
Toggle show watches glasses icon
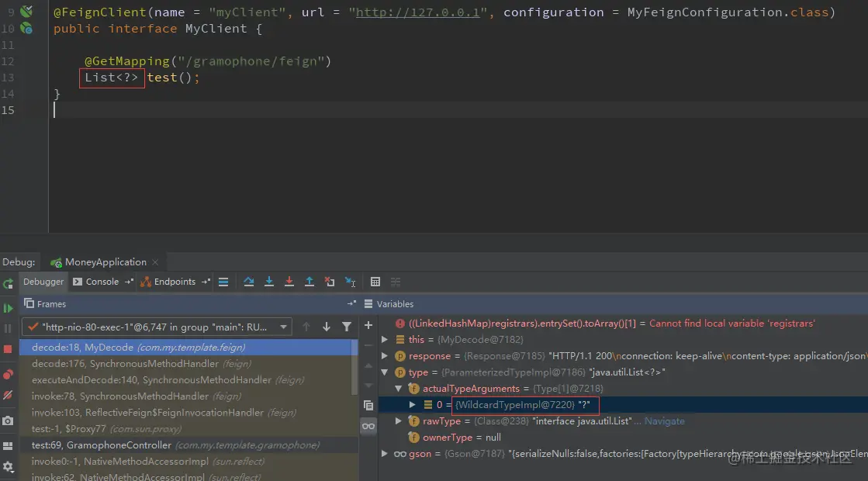coord(368,426)
